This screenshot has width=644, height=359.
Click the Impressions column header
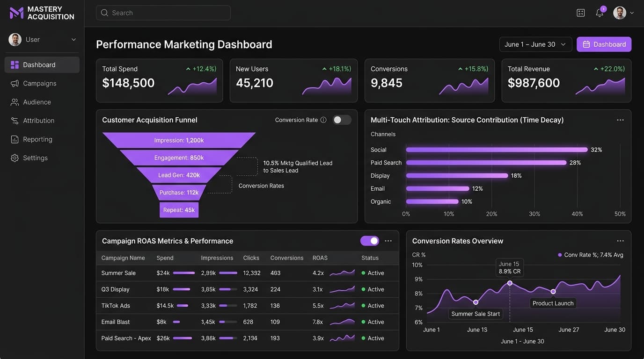coord(217,258)
